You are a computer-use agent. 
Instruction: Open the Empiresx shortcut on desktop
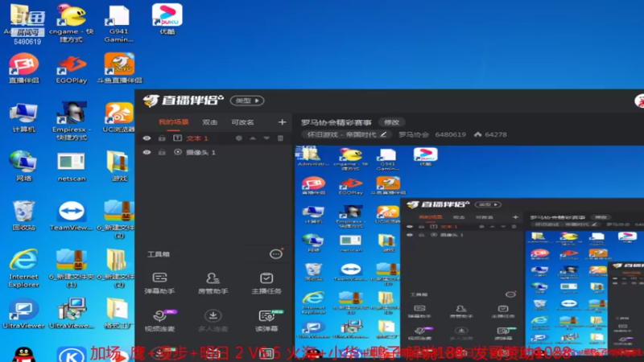(70, 121)
